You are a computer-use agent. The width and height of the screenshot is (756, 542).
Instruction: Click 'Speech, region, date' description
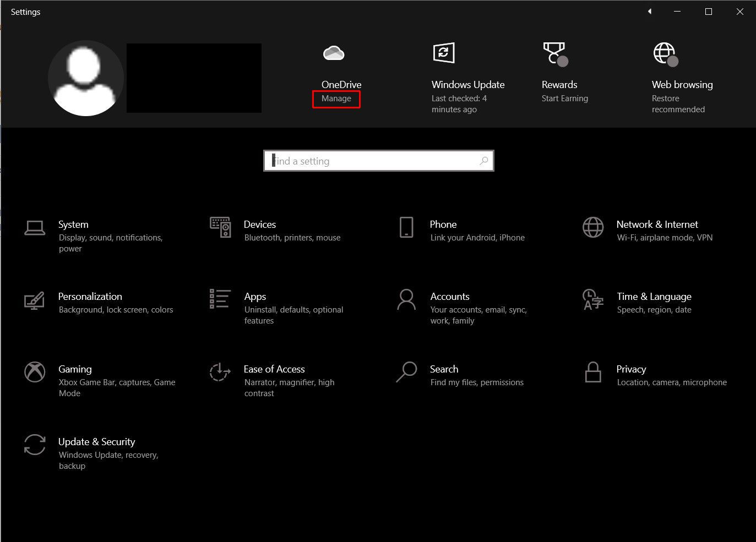(654, 310)
